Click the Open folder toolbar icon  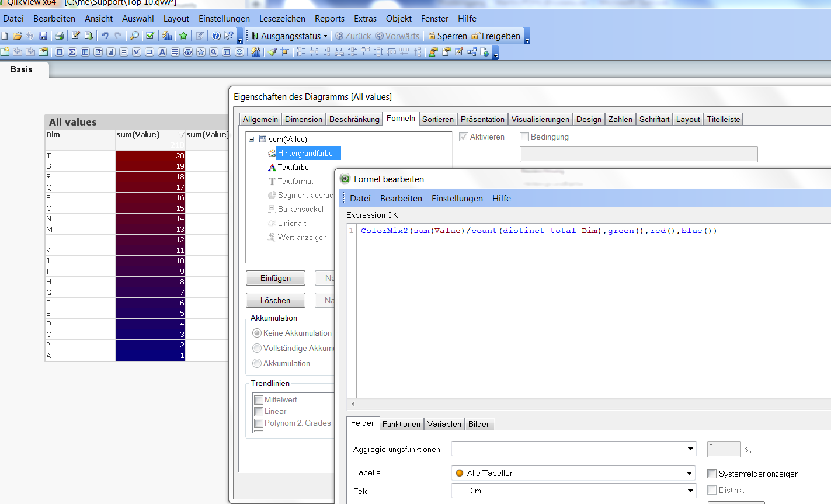pos(18,36)
